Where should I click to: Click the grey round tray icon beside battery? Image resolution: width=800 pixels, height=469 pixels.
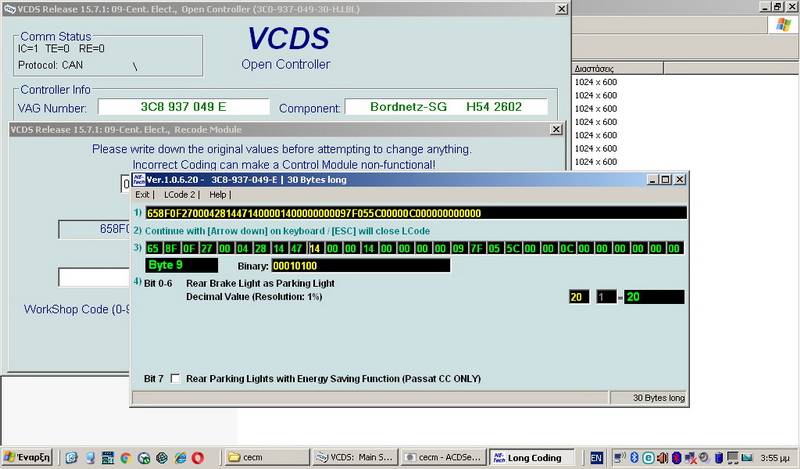pyautogui.click(x=704, y=457)
